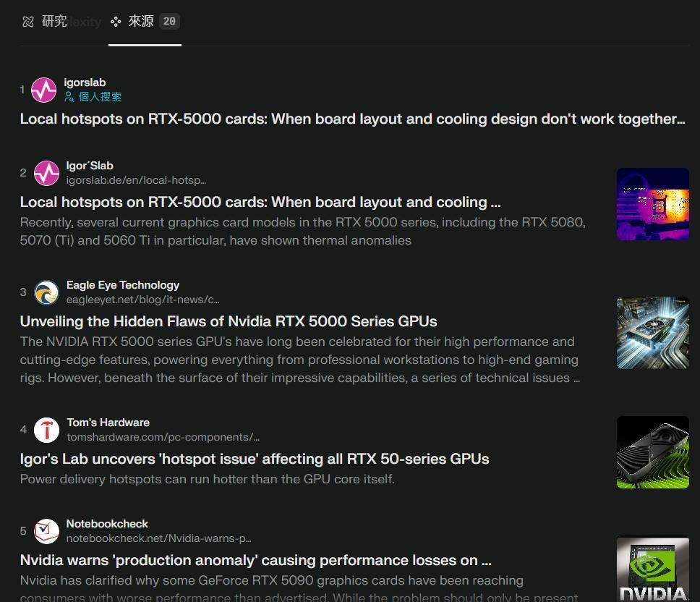The height and width of the screenshot is (602, 700).
Task: Open 'Nvidia warns production anomaly' article
Action: pos(256,560)
